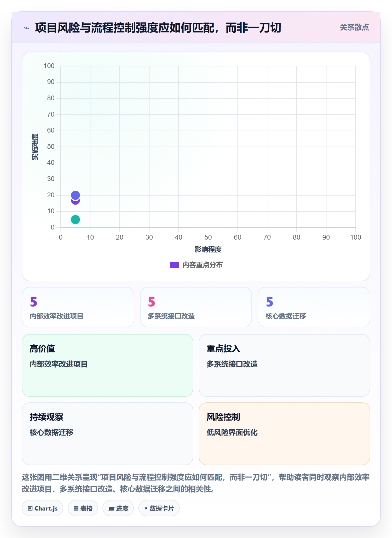The width and height of the screenshot is (392, 538).
Task: Select the 持续观察 quadrant card
Action: click(x=108, y=434)
